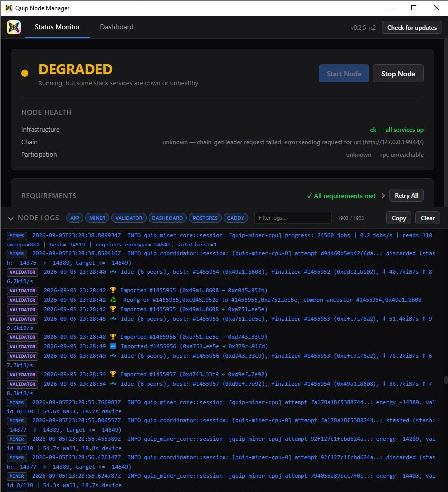448x492 pixels.
Task: Click the yellow DEGRADED status dot
Action: (25, 73)
